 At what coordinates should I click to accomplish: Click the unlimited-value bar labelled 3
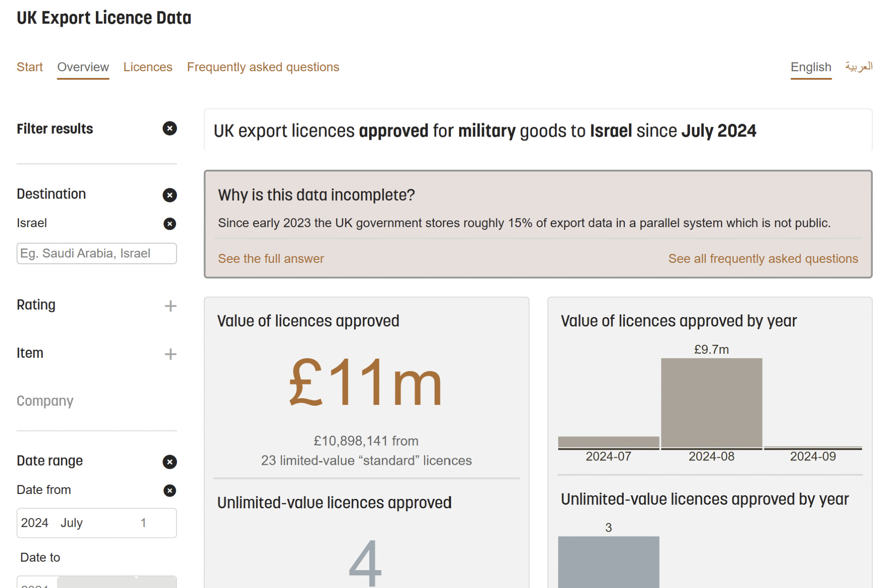[x=608, y=562]
